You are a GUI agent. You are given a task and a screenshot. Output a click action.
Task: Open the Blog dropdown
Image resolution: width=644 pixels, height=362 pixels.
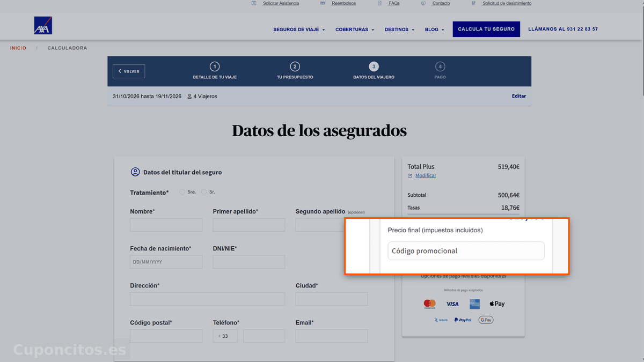[434, 29]
